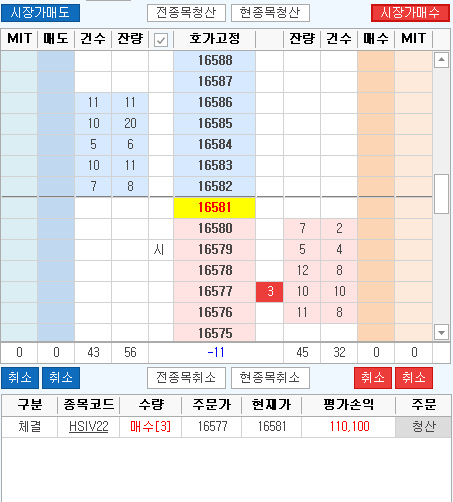Click the 매도 cell at price 16586

(56, 103)
